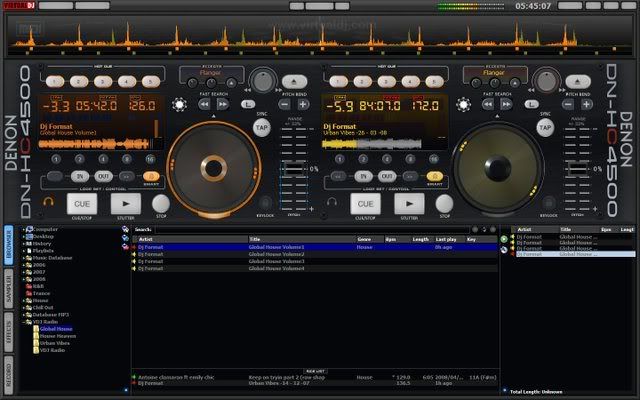Switch to the RECORD tab

[x=9, y=376]
